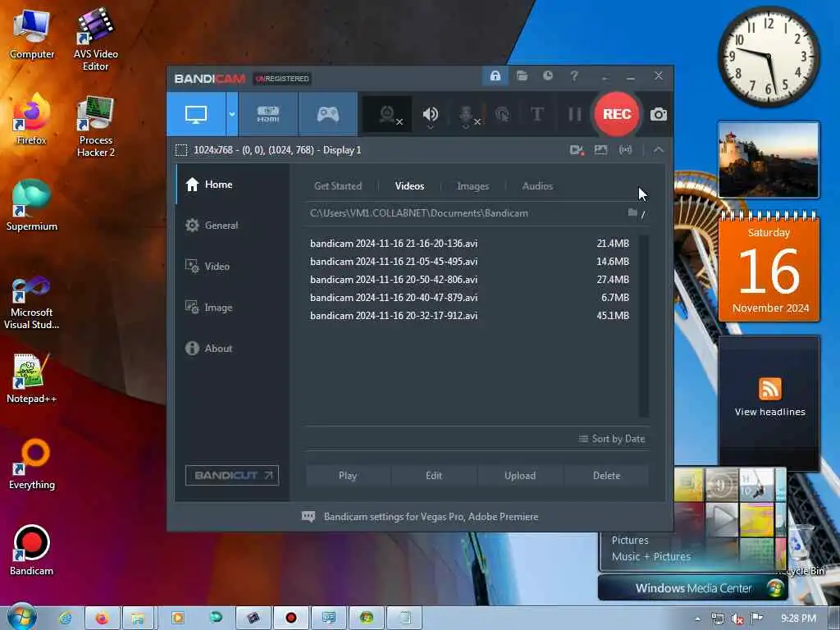Open the General settings section
This screenshot has width=840, height=630.
(x=232, y=226)
